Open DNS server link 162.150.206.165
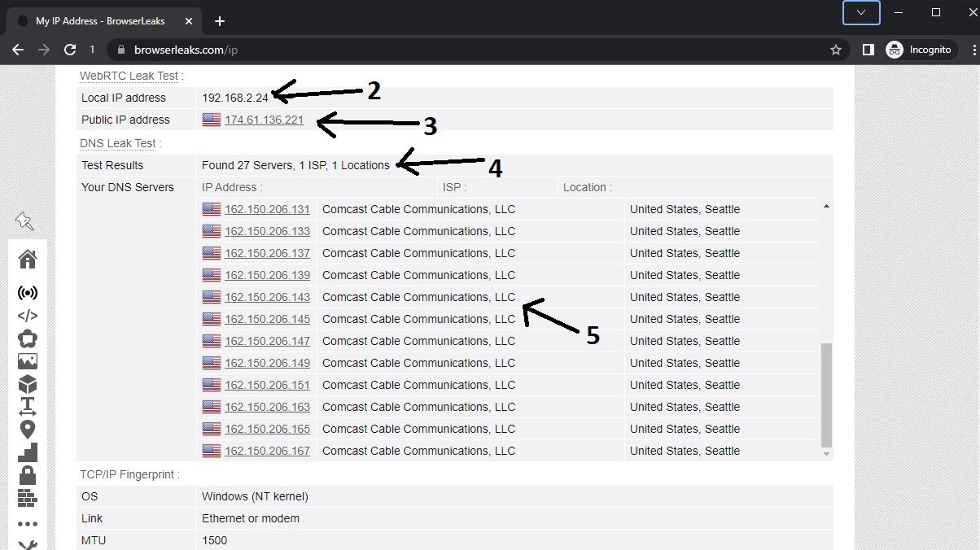This screenshot has height=550, width=980. click(267, 429)
